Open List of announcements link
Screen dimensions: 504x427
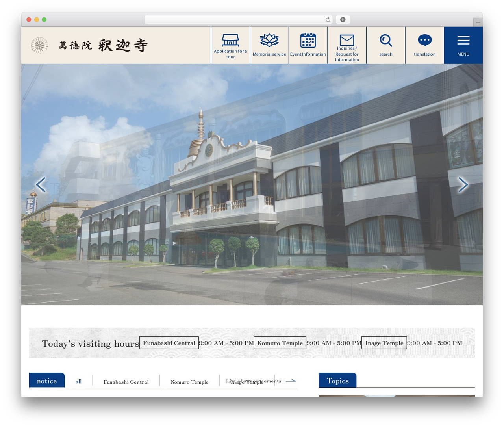[254, 381]
